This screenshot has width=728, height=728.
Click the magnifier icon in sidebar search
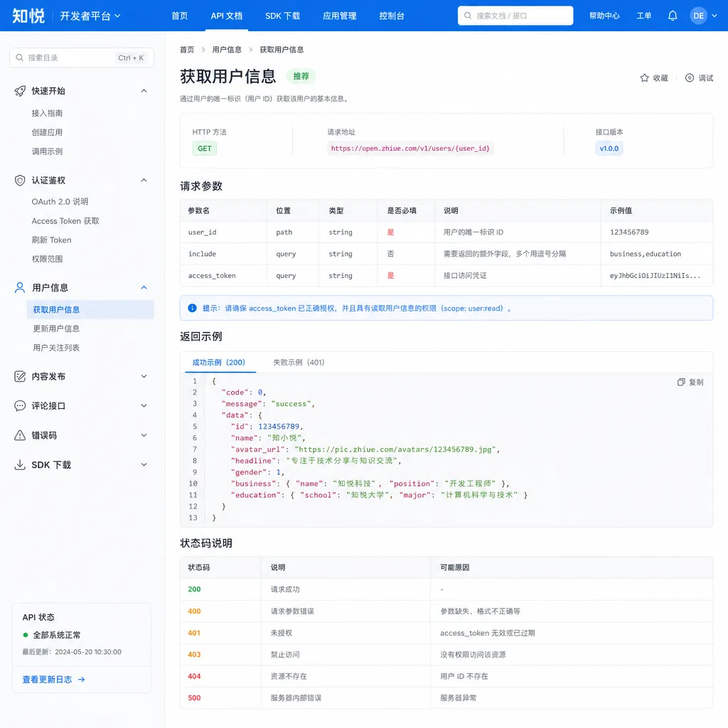coord(19,58)
